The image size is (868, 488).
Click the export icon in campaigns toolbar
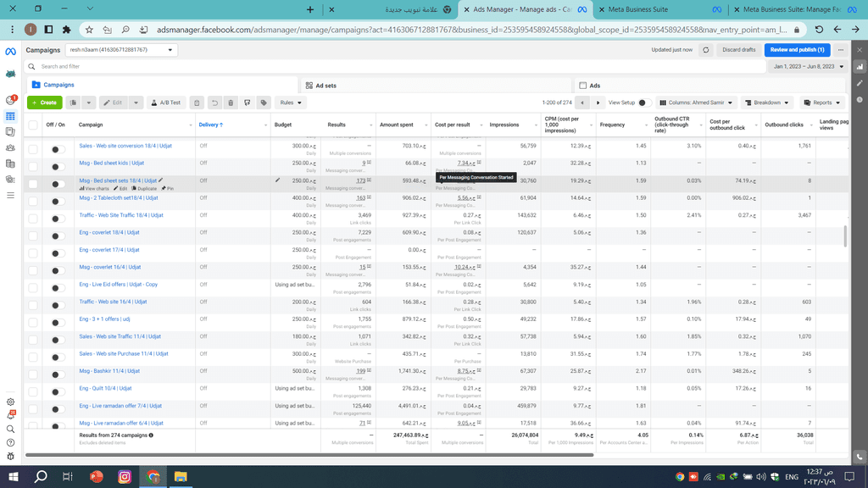[x=248, y=103]
